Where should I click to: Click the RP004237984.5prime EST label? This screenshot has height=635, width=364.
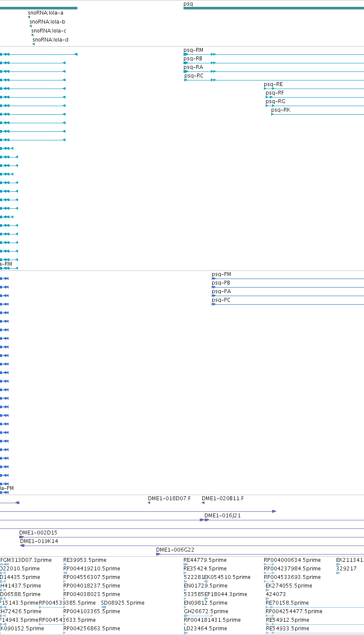coord(292,569)
